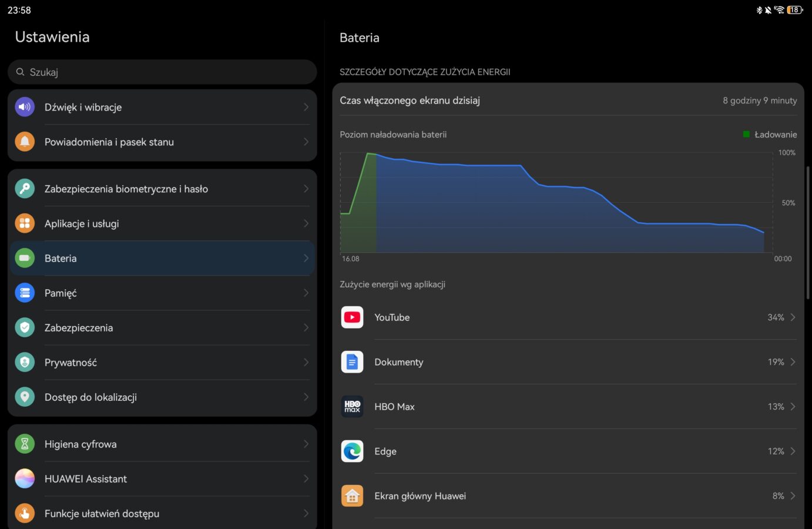Open Funkcje ułatwień dostępu settings
Viewport: 812px width, 529px height.
click(162, 513)
